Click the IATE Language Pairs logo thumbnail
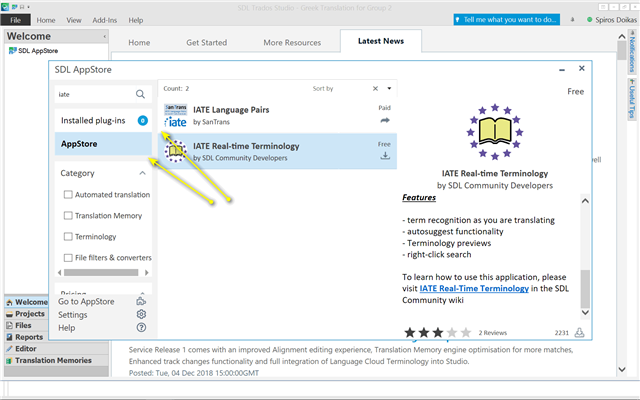 (176, 116)
